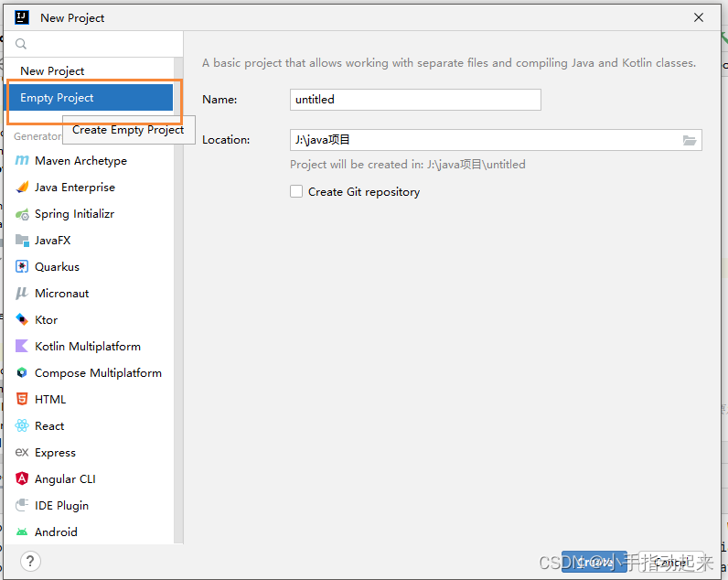Select New Project in the left list
Image resolution: width=728 pixels, height=580 pixels.
pyautogui.click(x=88, y=71)
